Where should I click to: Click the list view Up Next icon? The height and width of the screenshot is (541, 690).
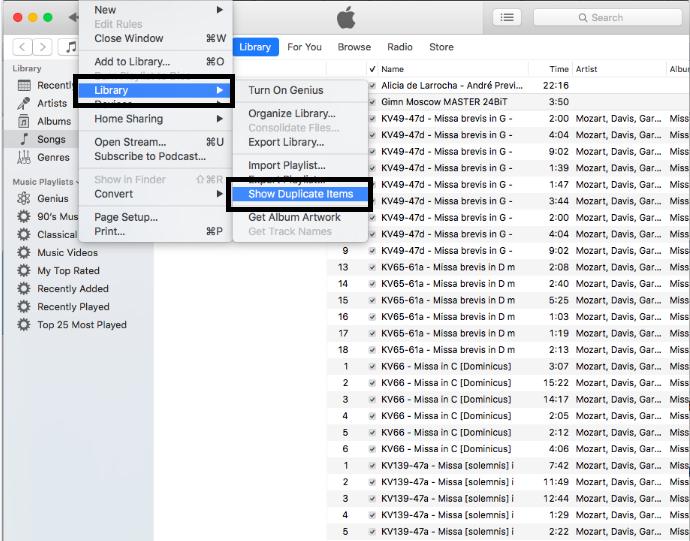(x=507, y=18)
